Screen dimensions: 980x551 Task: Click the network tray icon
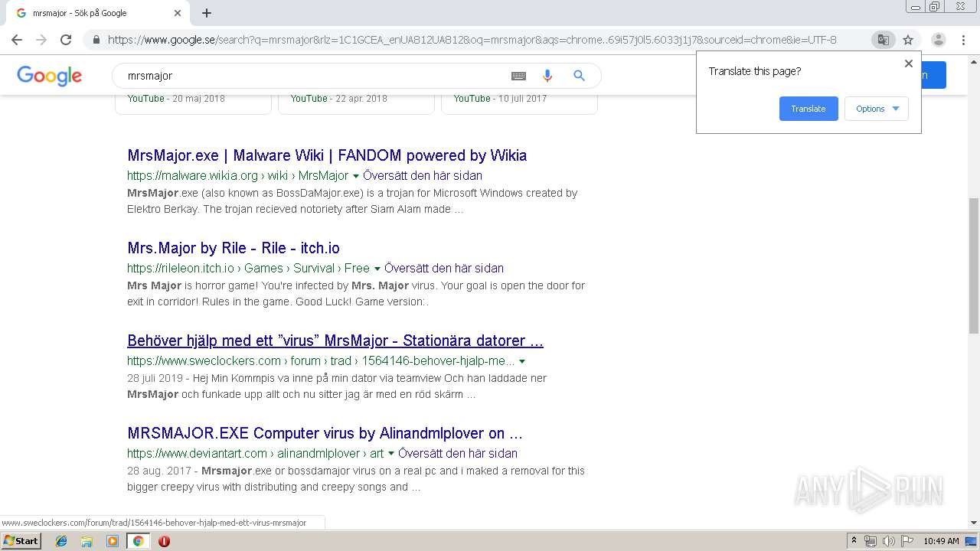tap(871, 541)
